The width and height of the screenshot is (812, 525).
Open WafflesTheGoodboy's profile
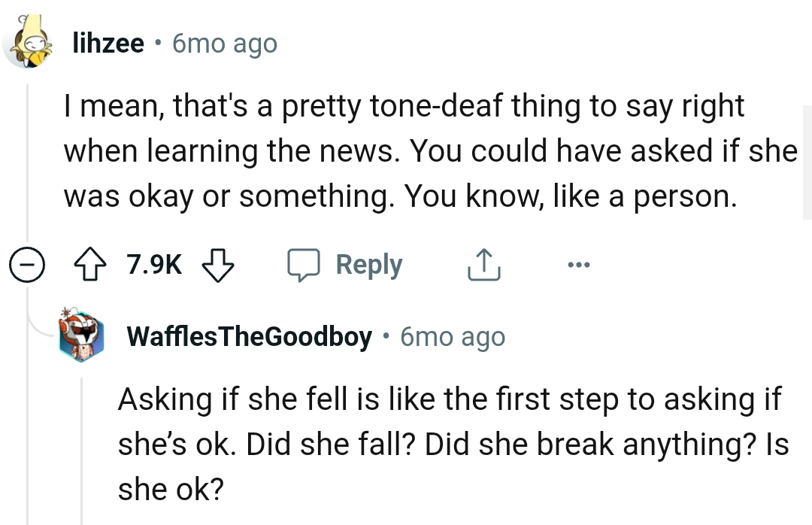(248, 336)
